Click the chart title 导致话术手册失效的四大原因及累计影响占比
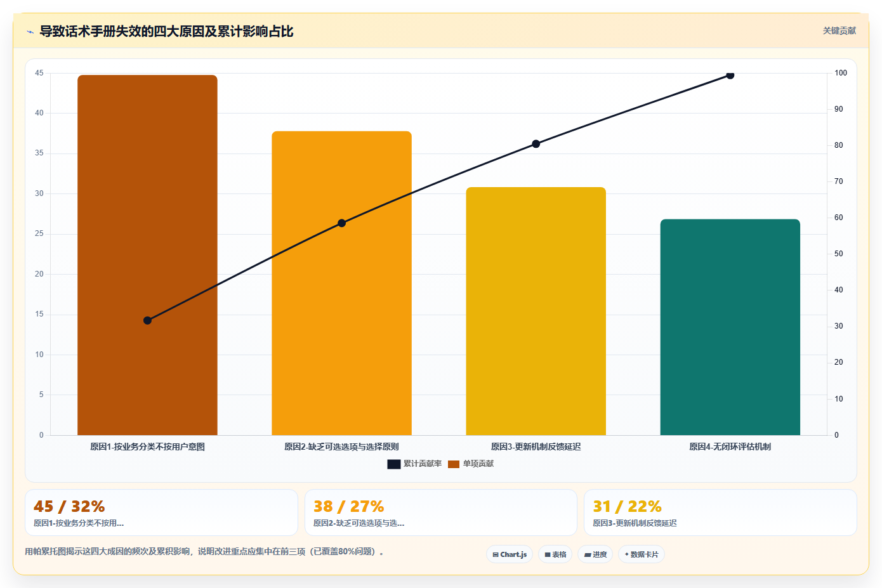Image resolution: width=882 pixels, height=588 pixels. [166, 31]
